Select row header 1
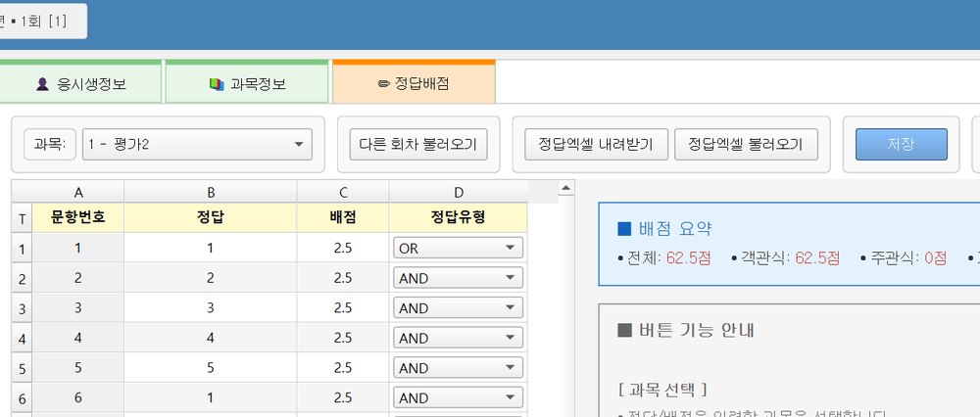Viewport: 980px width, 417px height. tap(22, 249)
